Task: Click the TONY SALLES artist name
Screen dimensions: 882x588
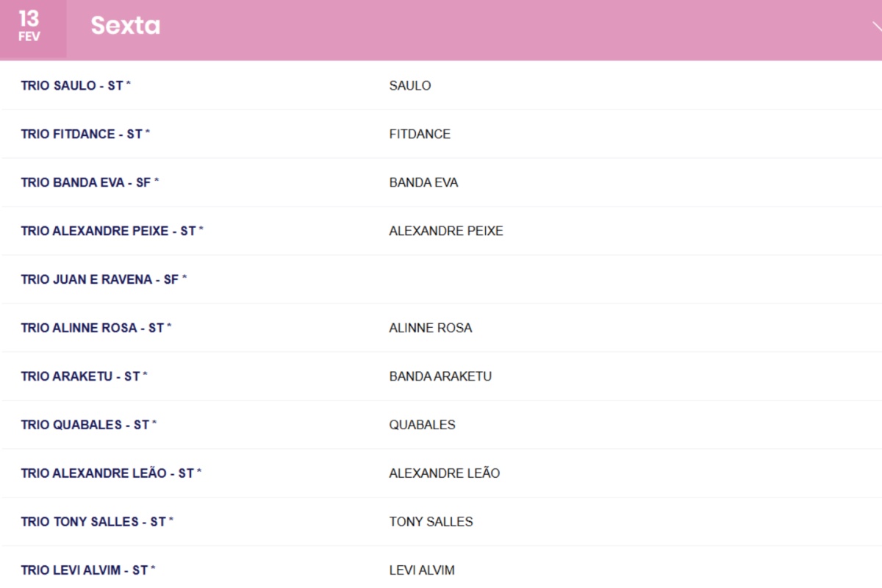Action: click(431, 522)
